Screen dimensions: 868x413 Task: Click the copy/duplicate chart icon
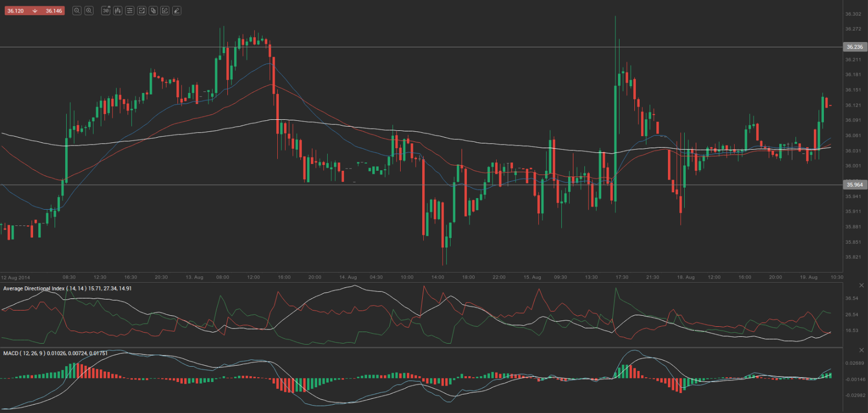point(153,11)
